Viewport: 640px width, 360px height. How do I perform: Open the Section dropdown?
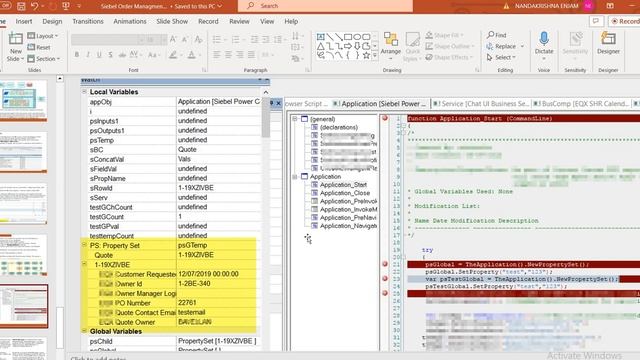44,59
